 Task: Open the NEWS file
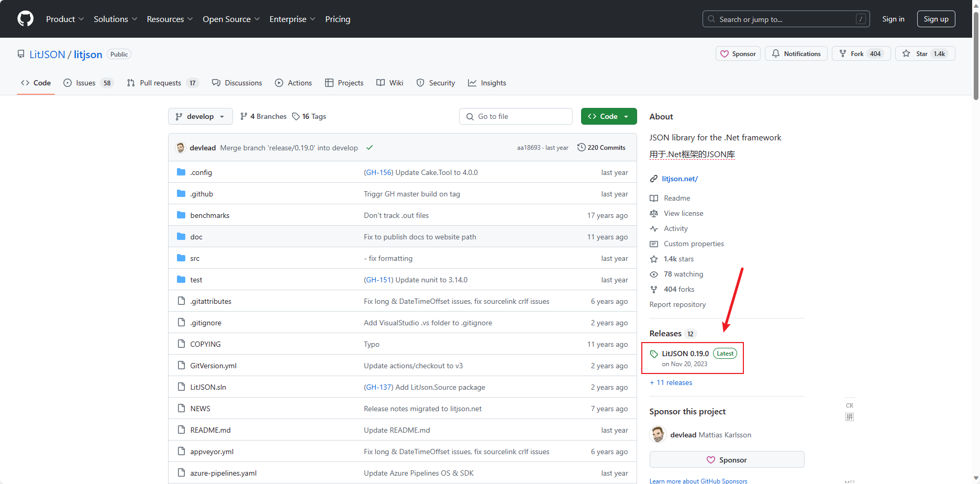[201, 409]
